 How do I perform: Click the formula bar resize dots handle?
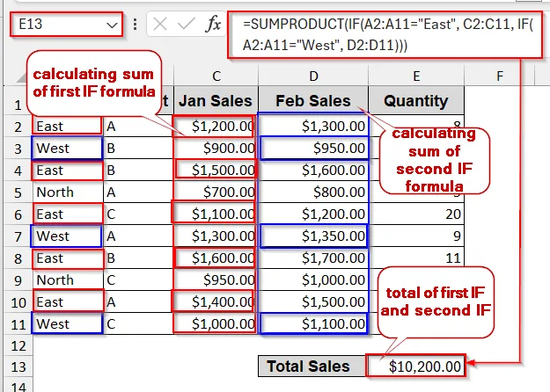pyautogui.click(x=135, y=25)
